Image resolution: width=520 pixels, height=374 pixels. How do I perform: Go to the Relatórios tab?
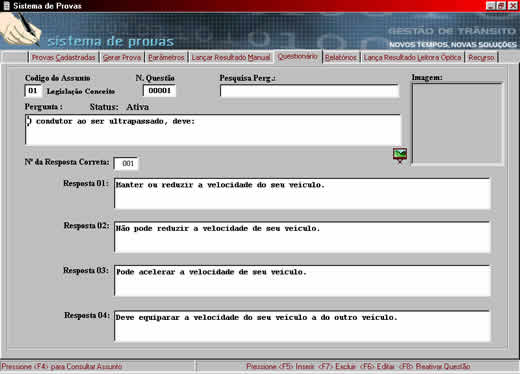pos(341,58)
